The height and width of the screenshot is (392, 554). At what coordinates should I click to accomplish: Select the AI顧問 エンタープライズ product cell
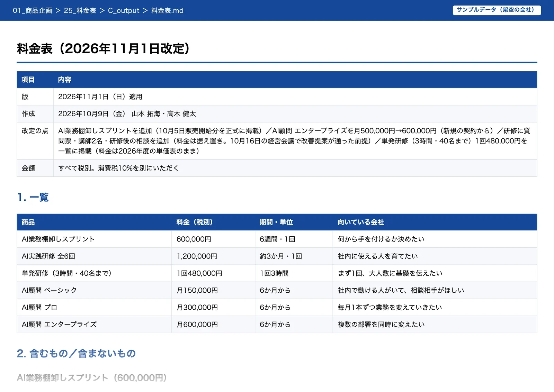[x=94, y=324]
